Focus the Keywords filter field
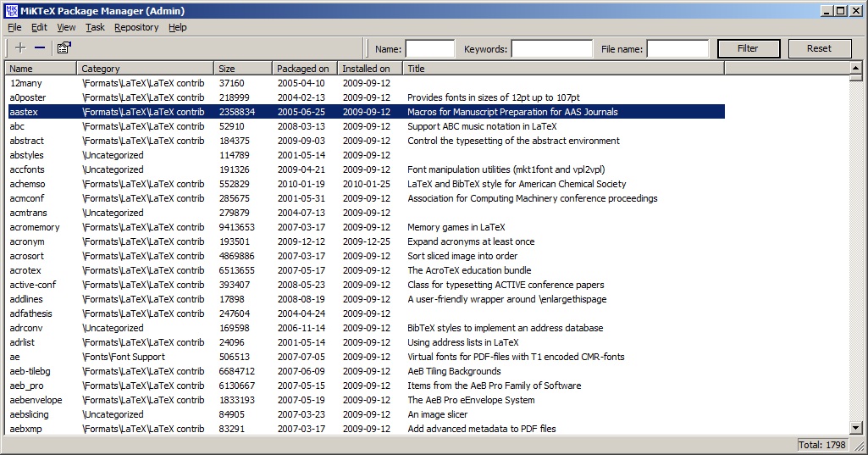Screen dimensions: 868x455 pyautogui.click(x=551, y=49)
